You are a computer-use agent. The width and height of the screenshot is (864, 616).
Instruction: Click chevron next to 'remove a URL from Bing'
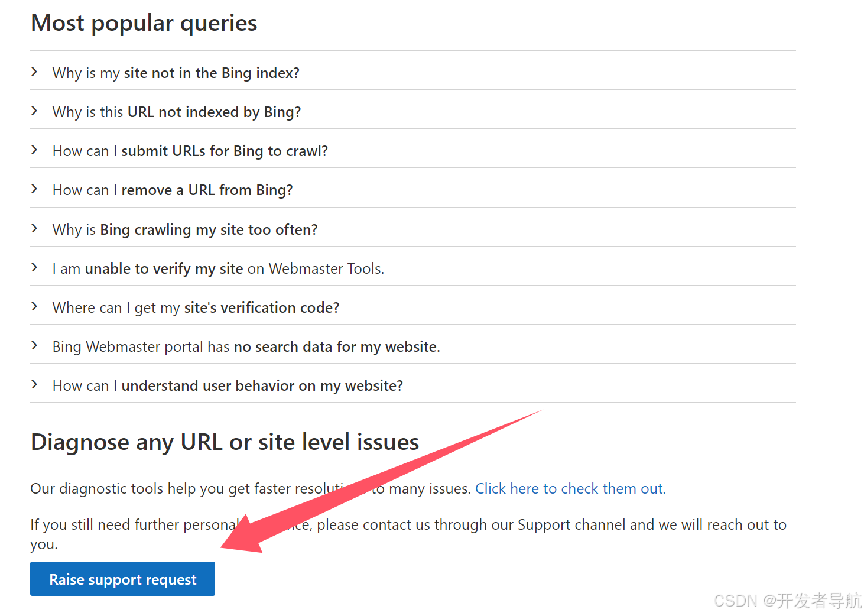[35, 189]
